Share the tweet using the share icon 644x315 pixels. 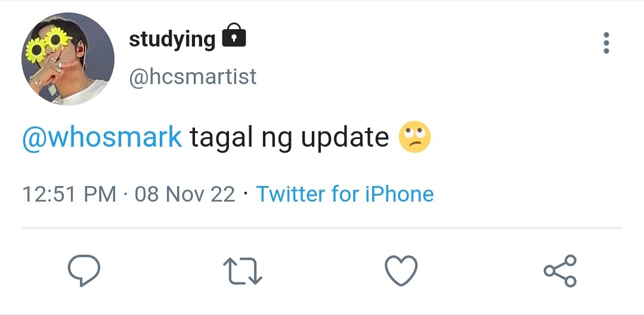pos(560,271)
